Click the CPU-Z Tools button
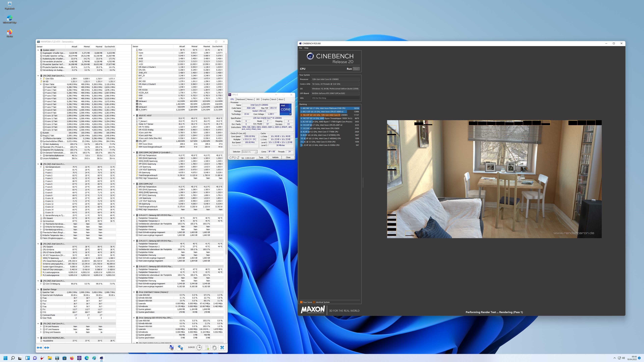Screen dimensions: 644x362 click(x=261, y=157)
